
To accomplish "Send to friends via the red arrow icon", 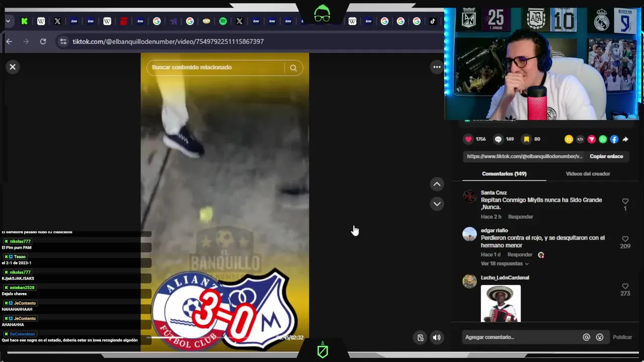I will 592,139.
